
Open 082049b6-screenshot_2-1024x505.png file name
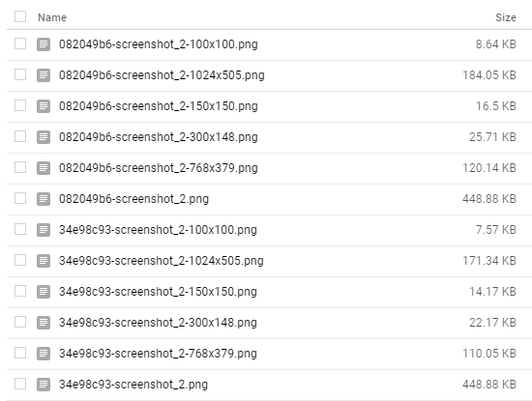162,75
